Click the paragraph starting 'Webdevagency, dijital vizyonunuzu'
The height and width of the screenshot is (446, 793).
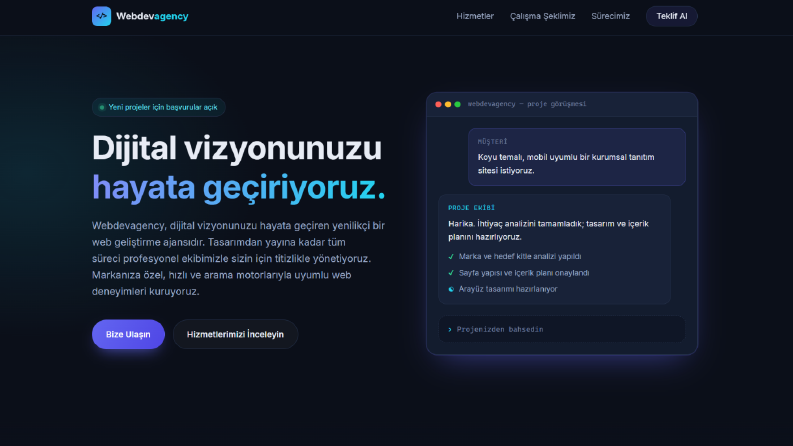point(239,258)
